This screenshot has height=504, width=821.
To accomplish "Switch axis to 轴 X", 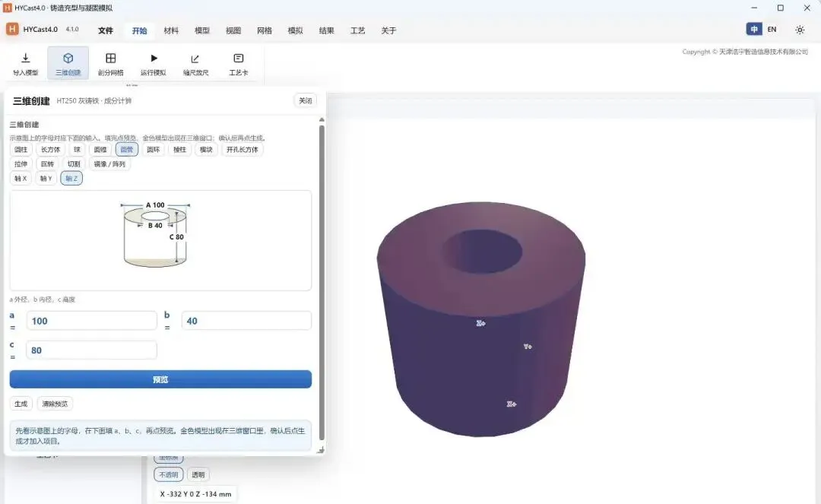I will [21, 179].
